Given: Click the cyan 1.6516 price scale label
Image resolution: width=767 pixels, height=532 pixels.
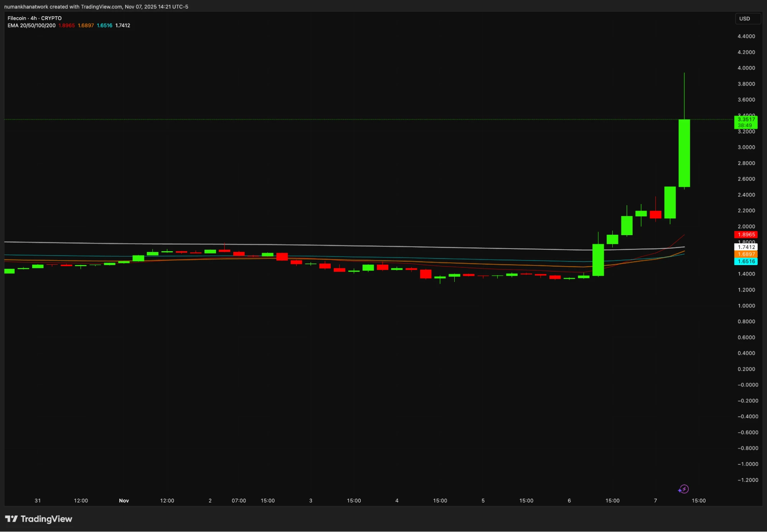Looking at the screenshot, I should point(746,261).
